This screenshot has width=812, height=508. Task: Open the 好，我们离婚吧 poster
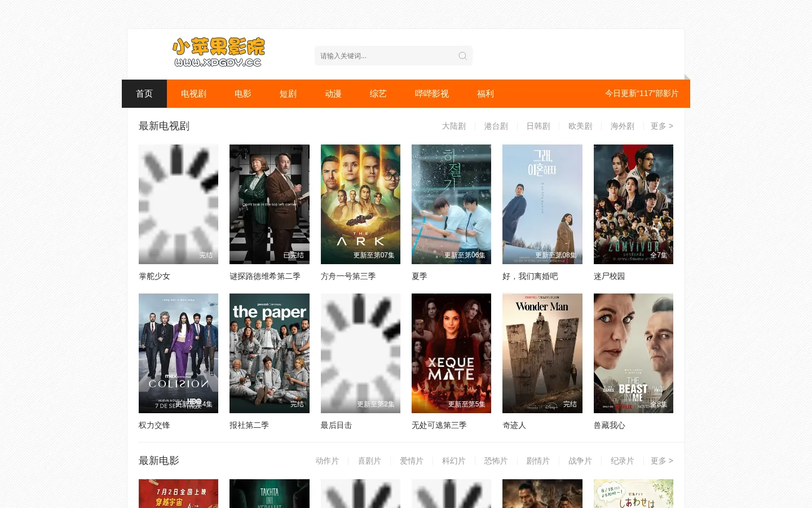pos(542,204)
